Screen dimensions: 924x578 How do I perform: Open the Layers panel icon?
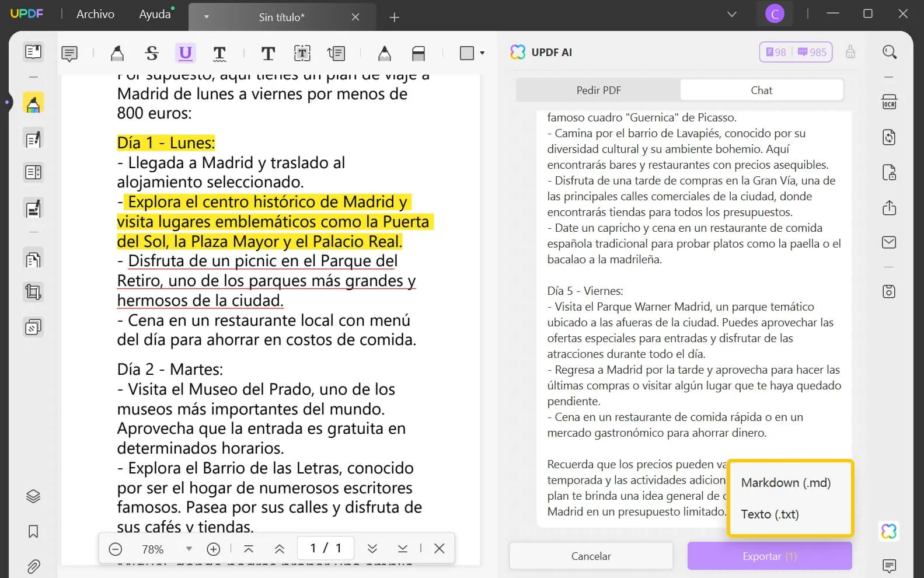coord(33,496)
